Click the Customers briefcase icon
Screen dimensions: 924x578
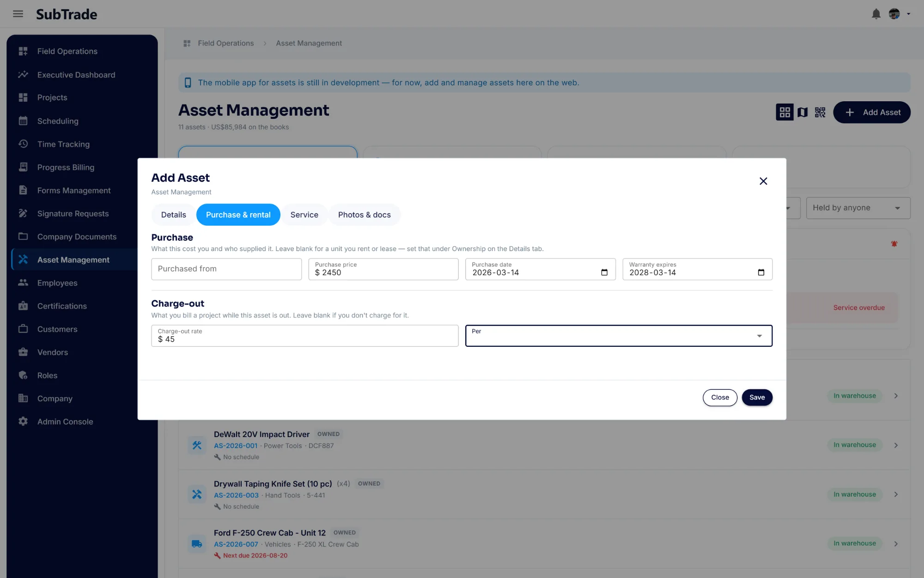[23, 329]
